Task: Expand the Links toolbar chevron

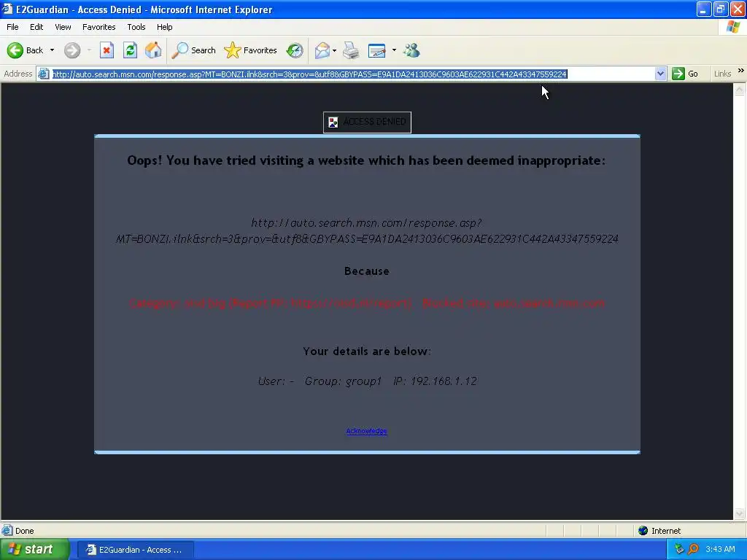Action: tap(741, 71)
